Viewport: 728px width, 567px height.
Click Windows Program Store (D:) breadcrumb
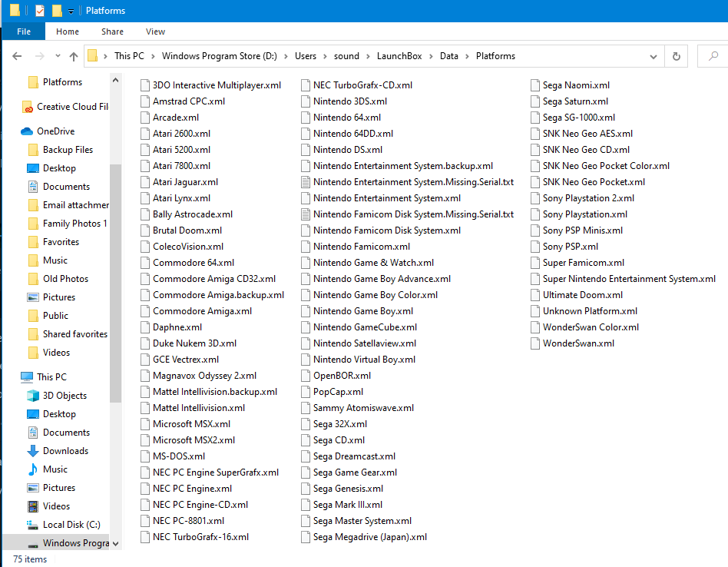point(219,56)
